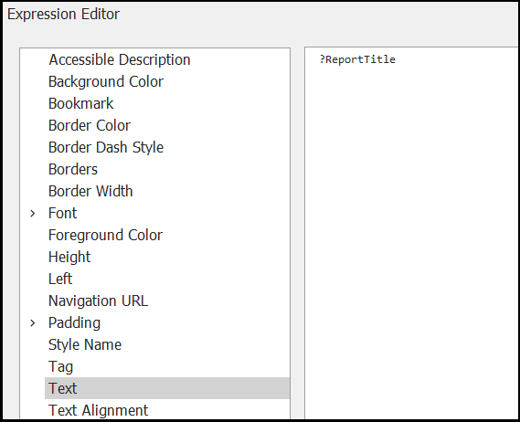
Task: Select the Height property
Action: 69,257
